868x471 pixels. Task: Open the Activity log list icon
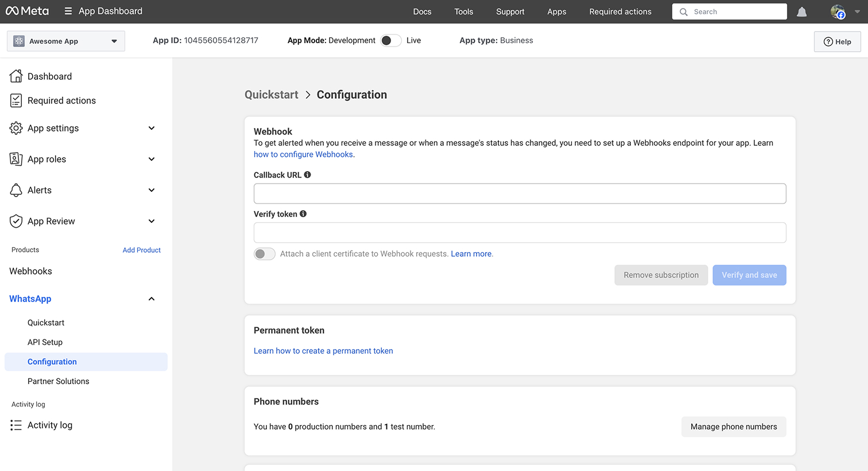(x=15, y=425)
